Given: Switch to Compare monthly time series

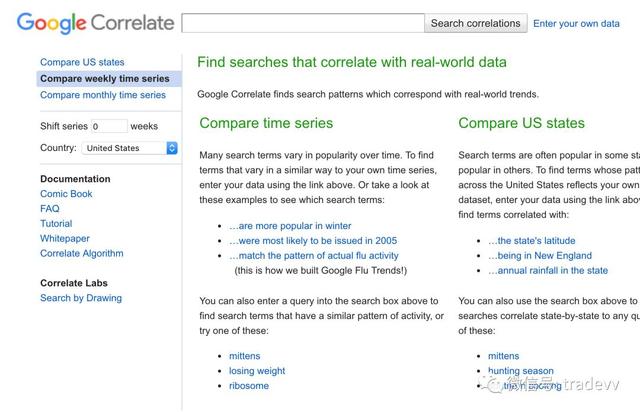Looking at the screenshot, I should [x=103, y=95].
